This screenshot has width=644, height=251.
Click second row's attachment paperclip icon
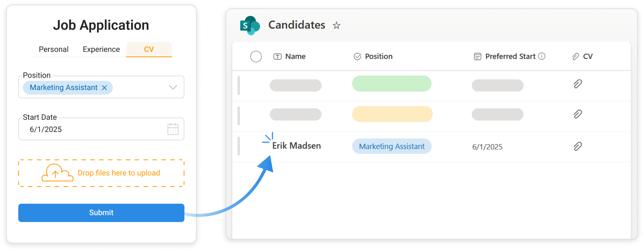[578, 114]
